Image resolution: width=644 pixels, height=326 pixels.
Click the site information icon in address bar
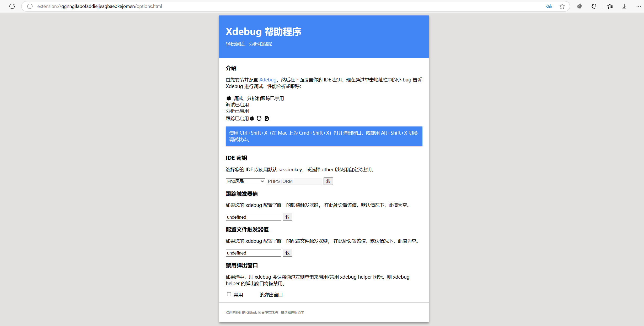(x=30, y=6)
